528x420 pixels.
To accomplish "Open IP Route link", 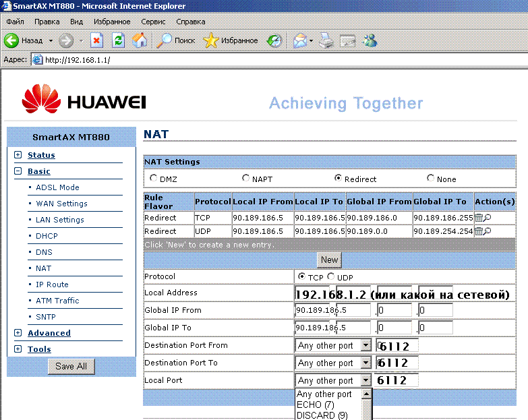I will pyautogui.click(x=52, y=284).
